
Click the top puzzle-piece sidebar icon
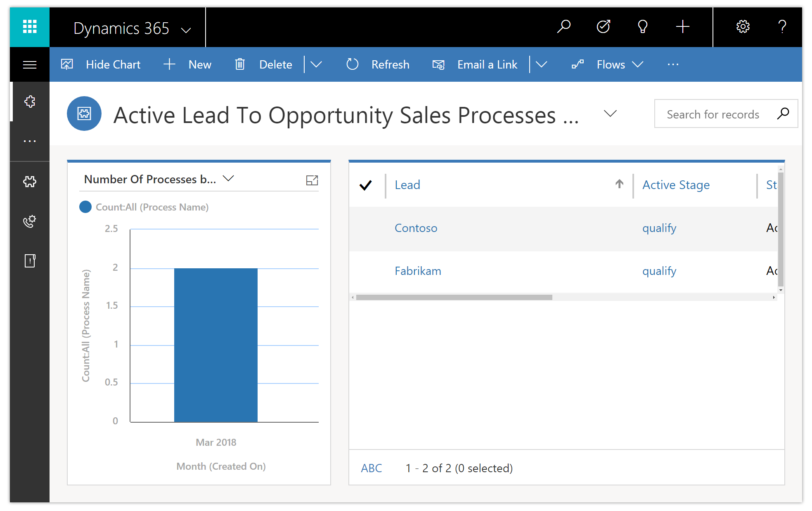point(30,102)
